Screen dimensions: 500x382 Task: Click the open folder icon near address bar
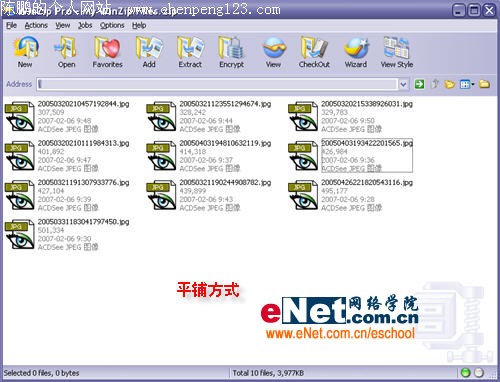click(x=449, y=84)
